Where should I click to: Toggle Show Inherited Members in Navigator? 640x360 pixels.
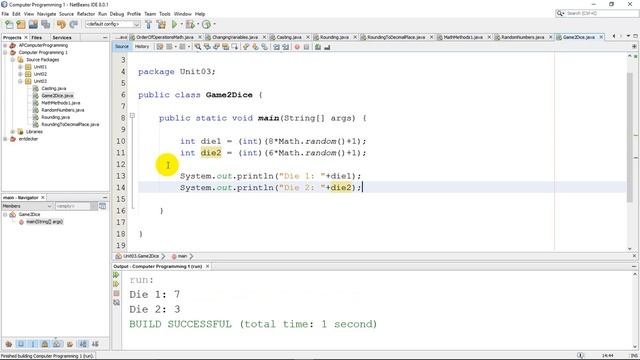pos(8,344)
